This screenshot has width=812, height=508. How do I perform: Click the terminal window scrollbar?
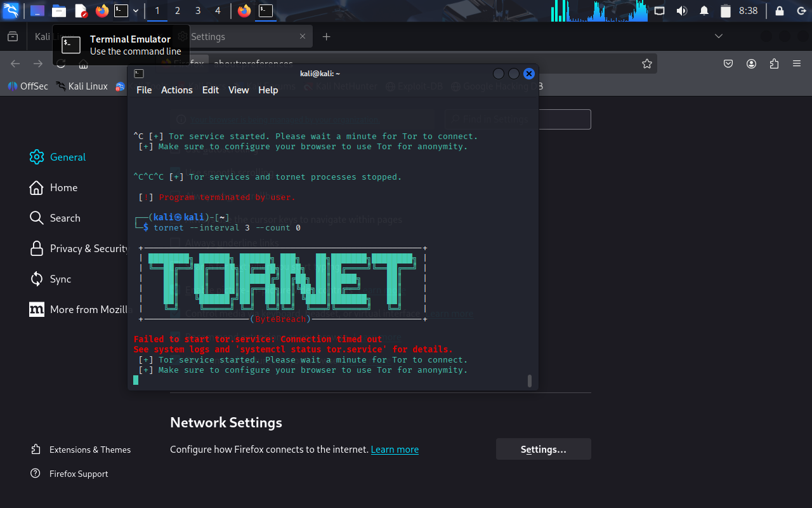(x=530, y=380)
